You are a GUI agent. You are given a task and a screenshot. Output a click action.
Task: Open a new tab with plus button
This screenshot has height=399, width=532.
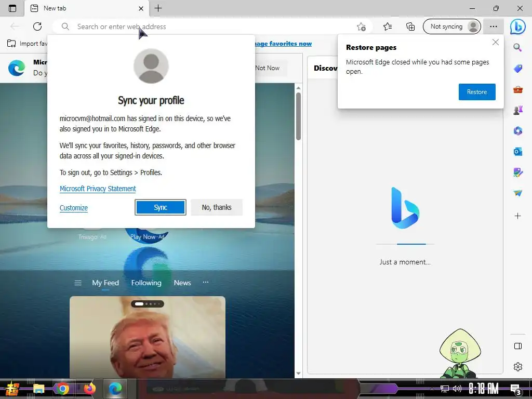tap(158, 8)
